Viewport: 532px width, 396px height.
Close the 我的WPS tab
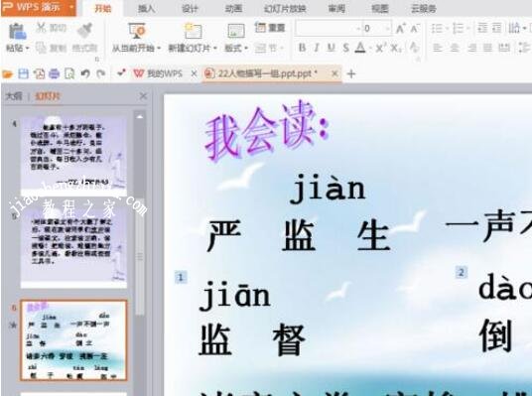(x=195, y=73)
